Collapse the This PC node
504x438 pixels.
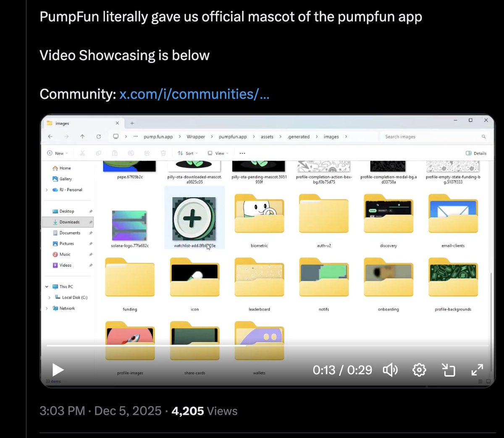47,287
